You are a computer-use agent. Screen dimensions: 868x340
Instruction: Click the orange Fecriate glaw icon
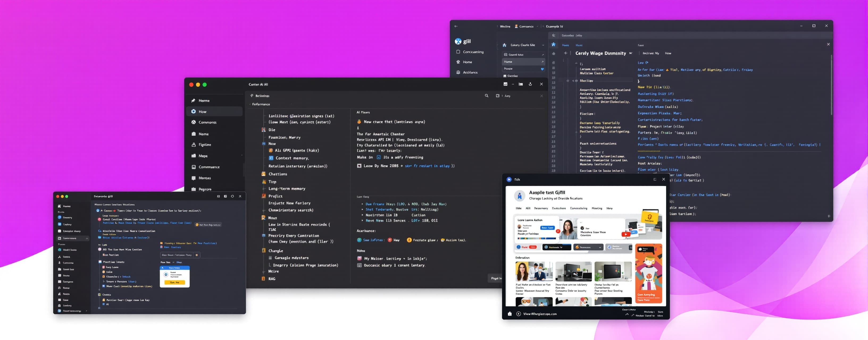409,240
